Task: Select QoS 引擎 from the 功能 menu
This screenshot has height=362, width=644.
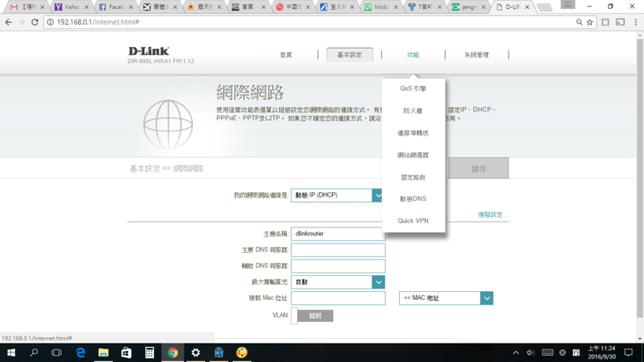Action: (413, 89)
